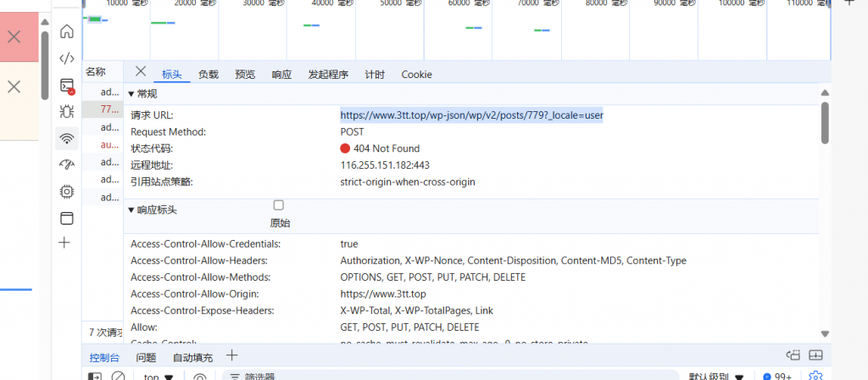Screen dimensions: 868x380
Task: Select the Network tool wifi icon
Action: [x=66, y=138]
